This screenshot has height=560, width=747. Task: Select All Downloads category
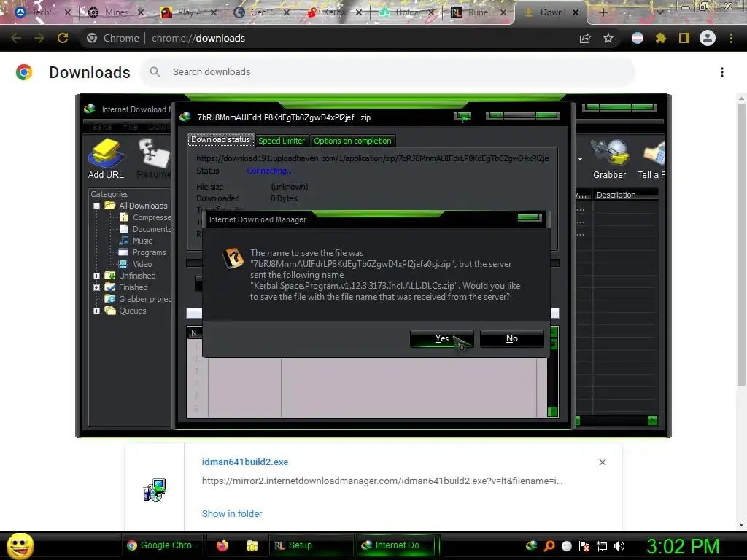pos(143,206)
